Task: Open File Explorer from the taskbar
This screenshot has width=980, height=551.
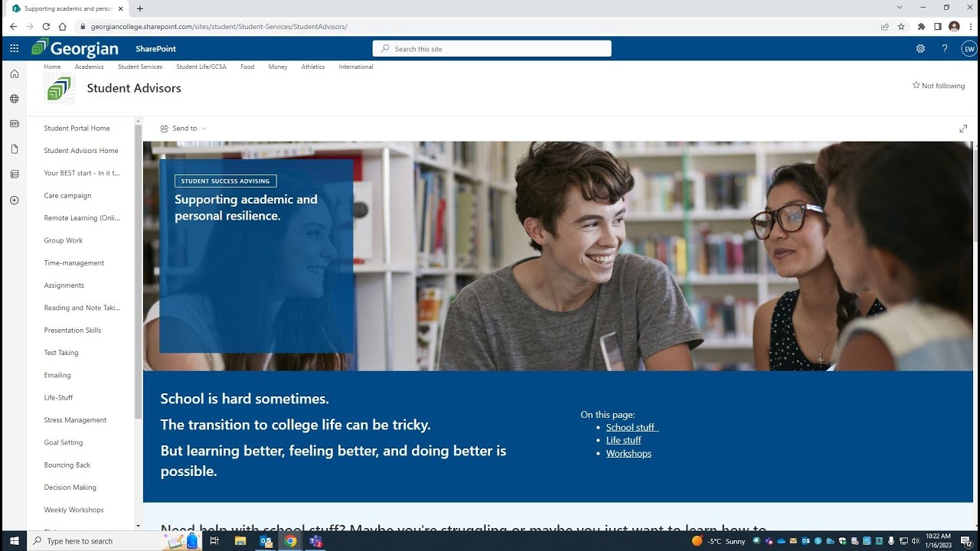Action: [x=240, y=541]
